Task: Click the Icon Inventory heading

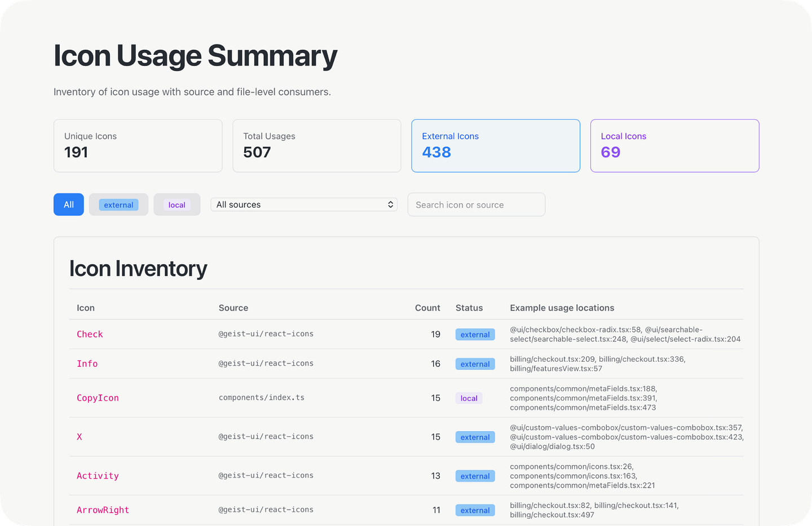Action: [x=138, y=269]
